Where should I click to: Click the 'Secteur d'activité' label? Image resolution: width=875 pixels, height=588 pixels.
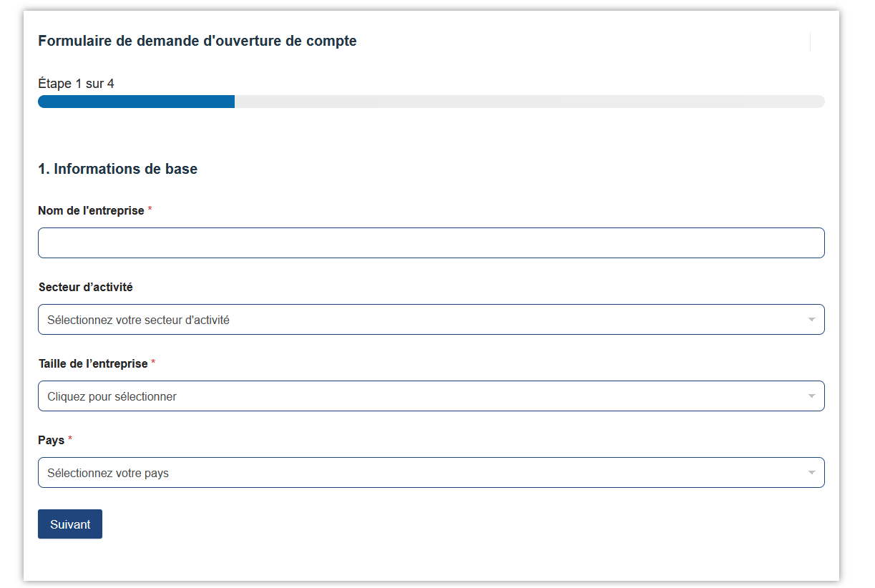85,288
